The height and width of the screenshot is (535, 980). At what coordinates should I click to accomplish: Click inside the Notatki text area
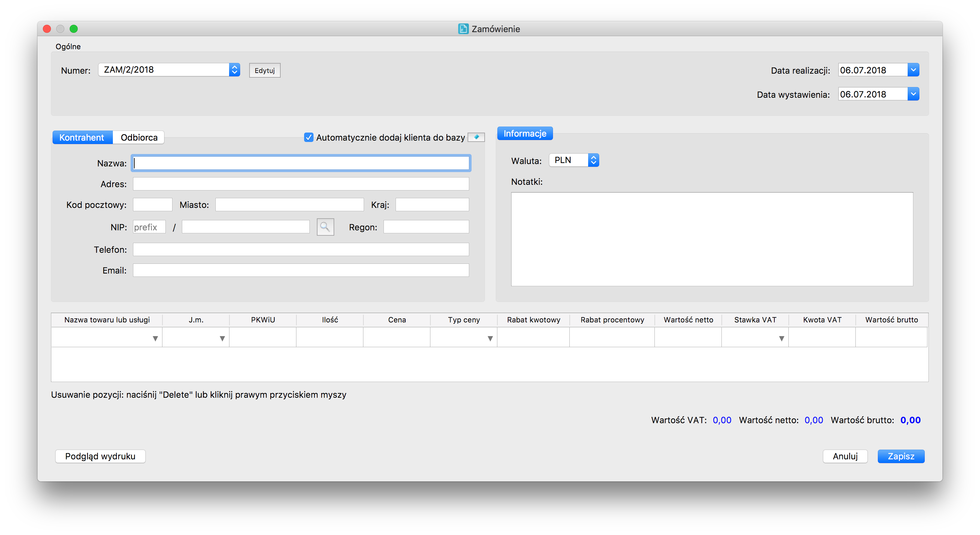pyautogui.click(x=712, y=239)
